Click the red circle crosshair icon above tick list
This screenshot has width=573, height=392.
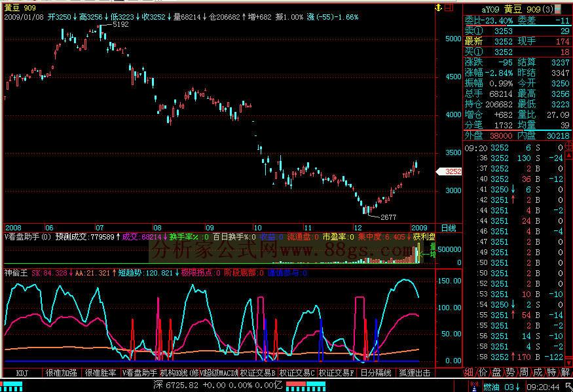click(x=568, y=146)
